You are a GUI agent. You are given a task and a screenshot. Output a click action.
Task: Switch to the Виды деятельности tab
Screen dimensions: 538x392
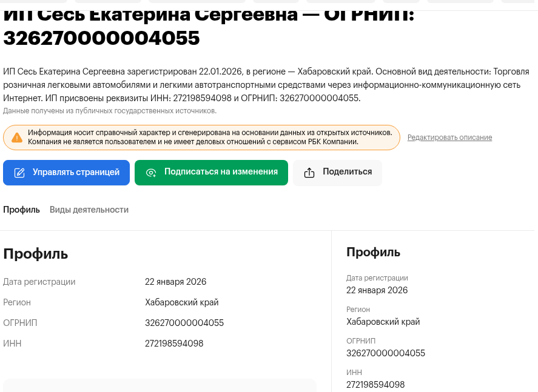(89, 210)
